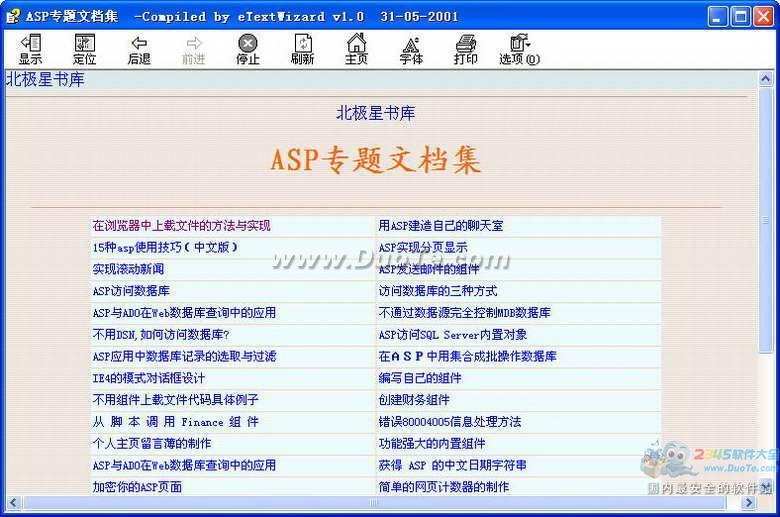Open 访问数据库的三种方式 link
The height and width of the screenshot is (517, 780).
point(438,291)
